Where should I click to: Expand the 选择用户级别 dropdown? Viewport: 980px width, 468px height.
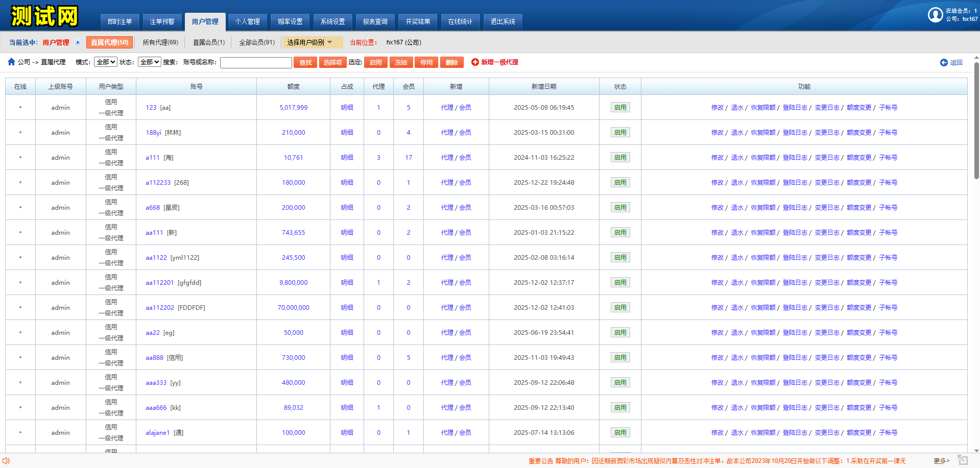click(310, 42)
